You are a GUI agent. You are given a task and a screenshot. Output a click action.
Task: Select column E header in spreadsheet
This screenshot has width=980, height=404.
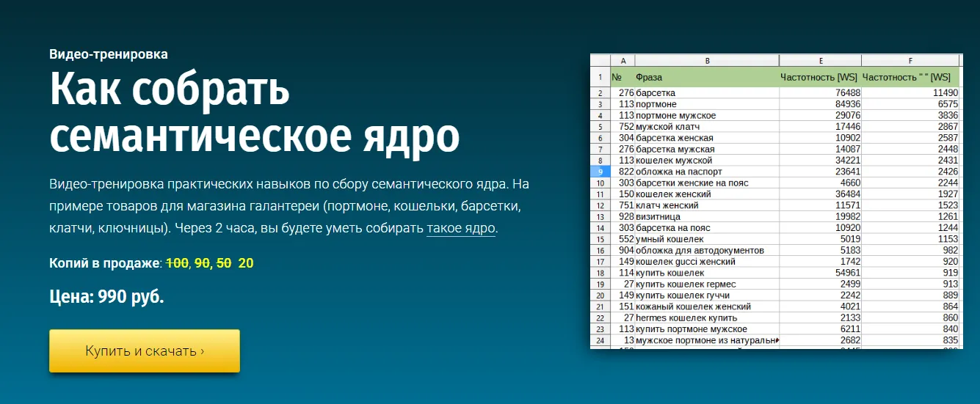click(x=820, y=61)
